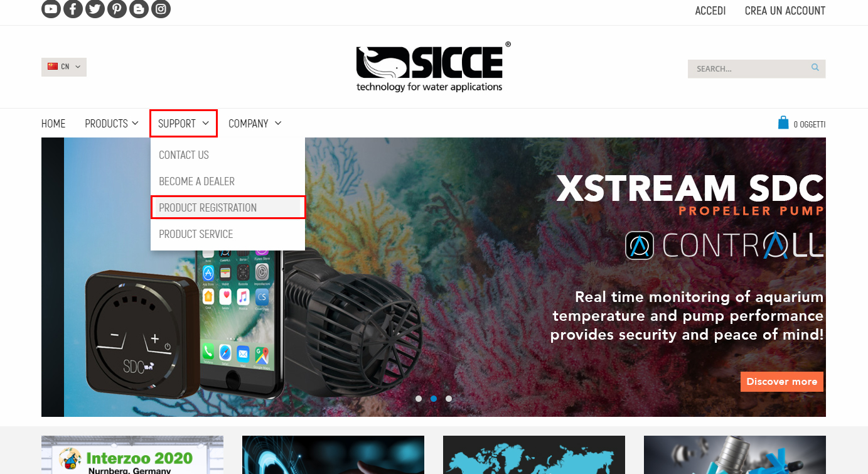Open the Crea un account link
868x474 pixels.
click(x=785, y=11)
